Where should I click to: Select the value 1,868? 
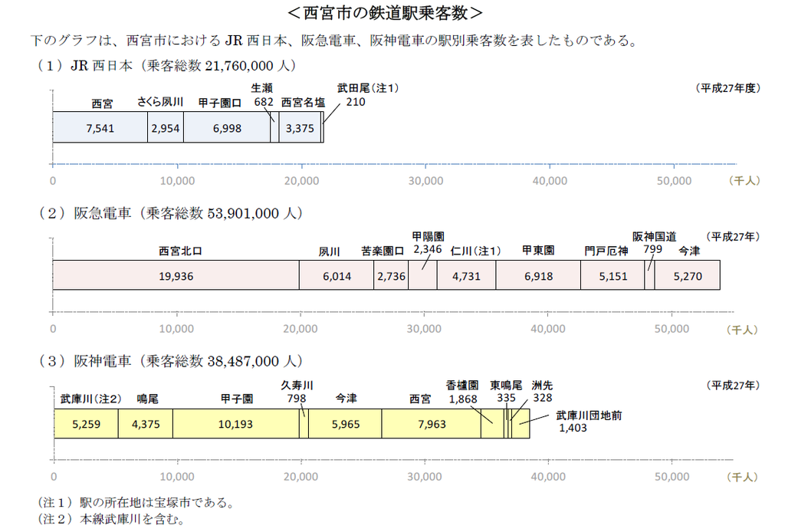pyautogui.click(x=463, y=399)
